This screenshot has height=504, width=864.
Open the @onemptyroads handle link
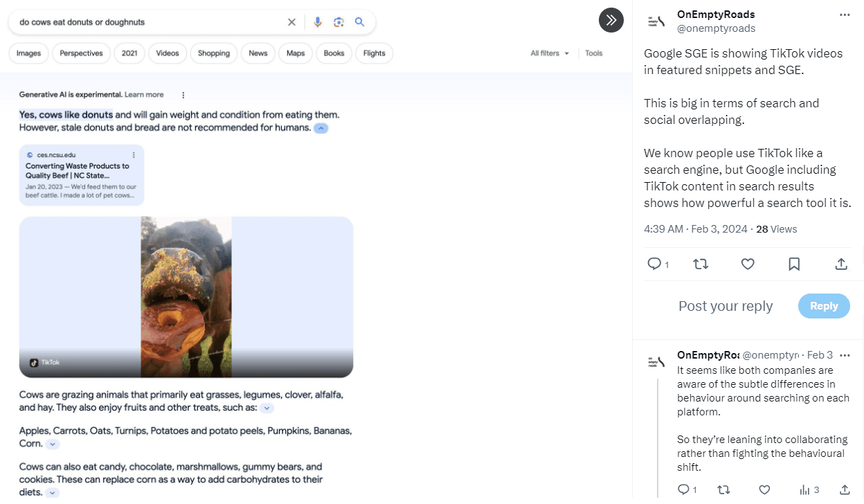click(x=716, y=28)
